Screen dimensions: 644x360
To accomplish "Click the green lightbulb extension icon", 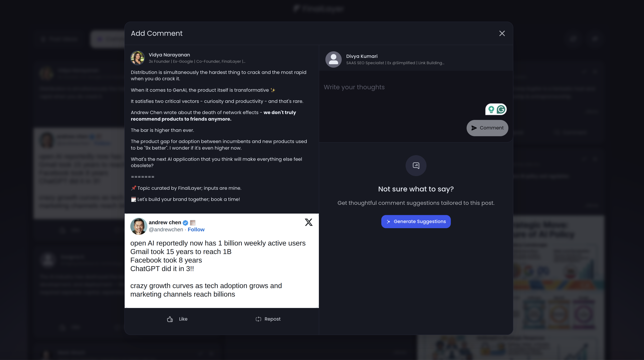I will pos(491,109).
